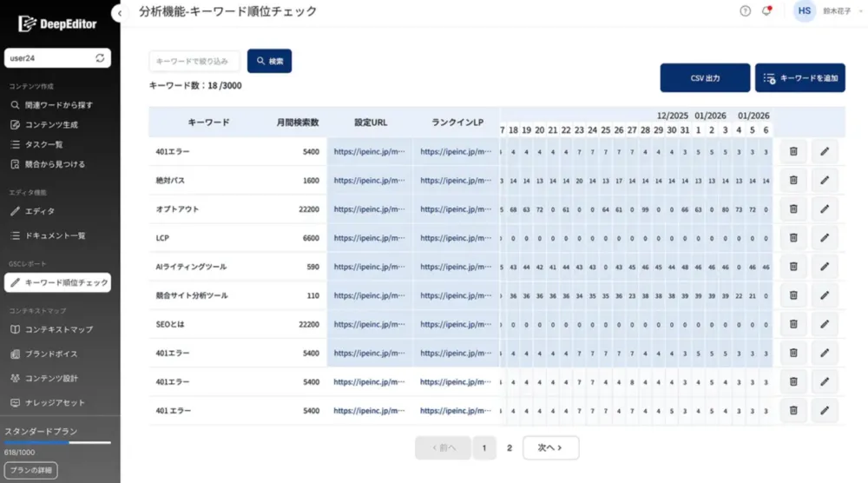Select コンテキストマップ from sidebar
Viewport: 868px width, 483px height.
[58, 329]
